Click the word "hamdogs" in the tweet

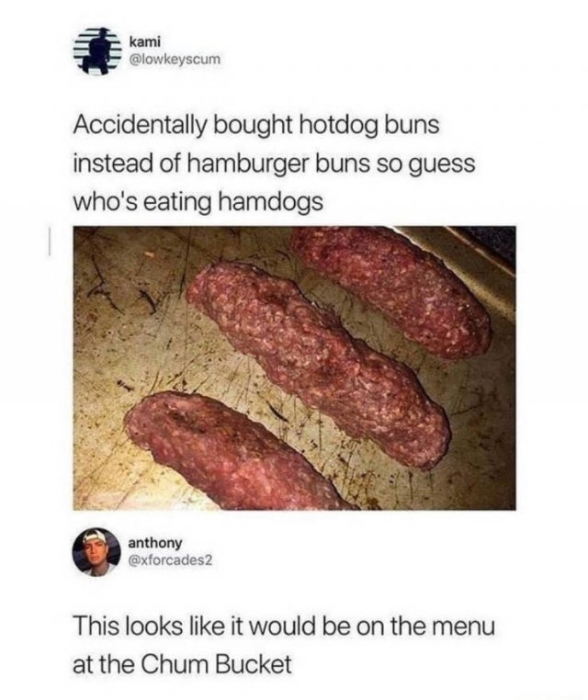(x=270, y=202)
